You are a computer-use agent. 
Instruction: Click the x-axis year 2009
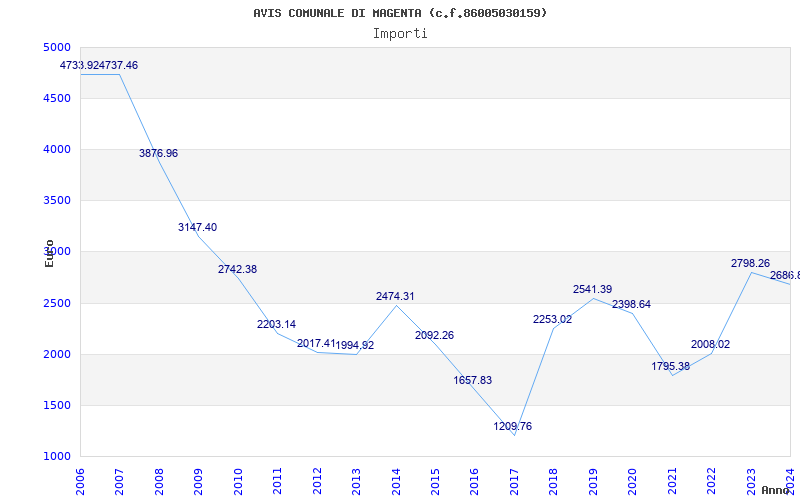click(198, 482)
